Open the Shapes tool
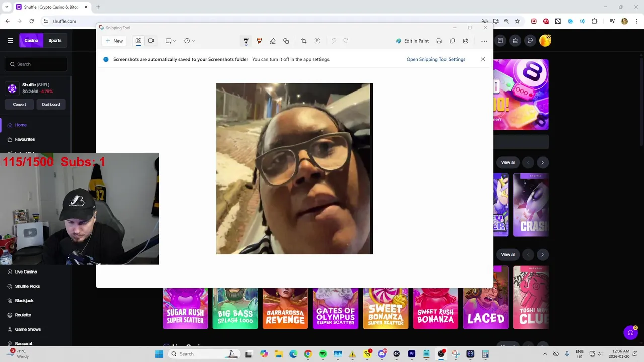644x362 pixels. point(286,41)
